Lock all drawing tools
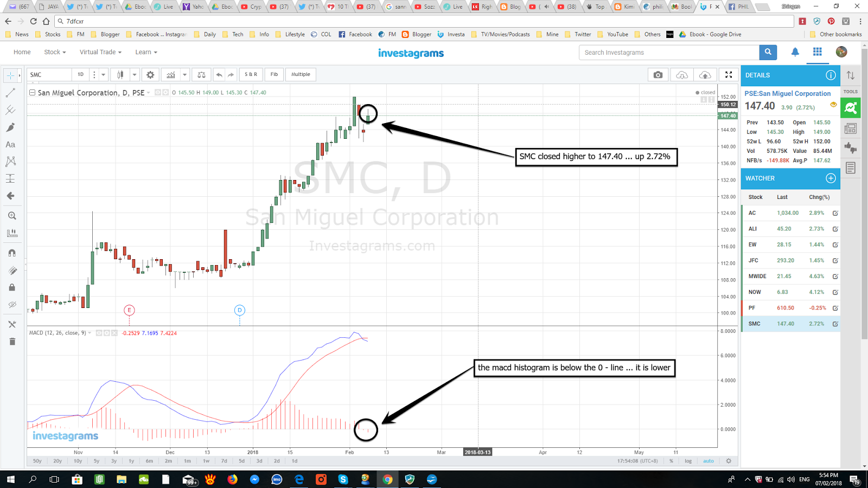Screen dimensions: 868x488 pos(12,287)
